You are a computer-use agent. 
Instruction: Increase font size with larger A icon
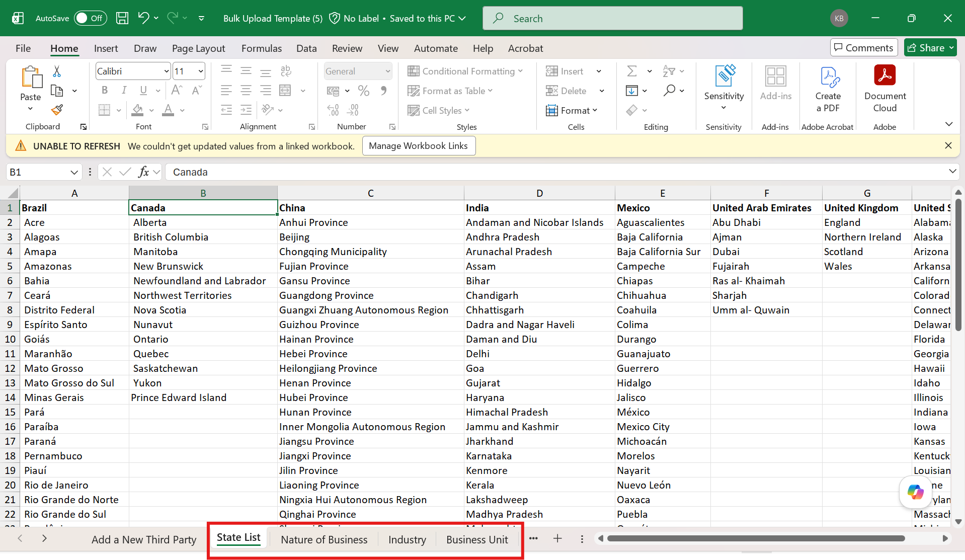(x=177, y=91)
